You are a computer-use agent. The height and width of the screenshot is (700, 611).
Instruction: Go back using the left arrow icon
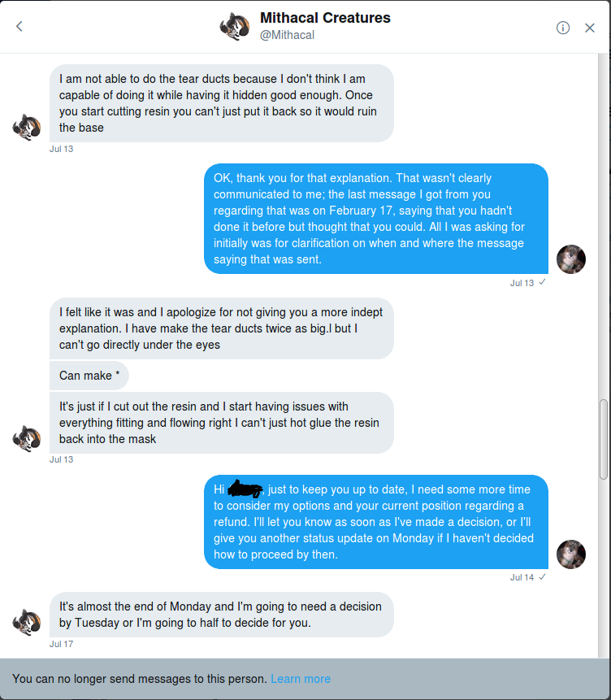(x=19, y=26)
